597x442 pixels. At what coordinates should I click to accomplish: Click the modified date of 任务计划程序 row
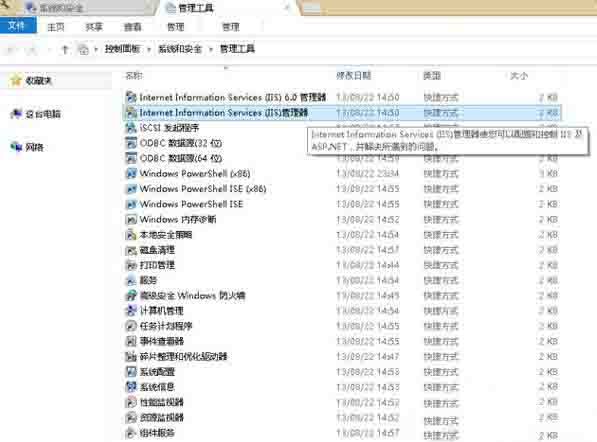click(367, 326)
